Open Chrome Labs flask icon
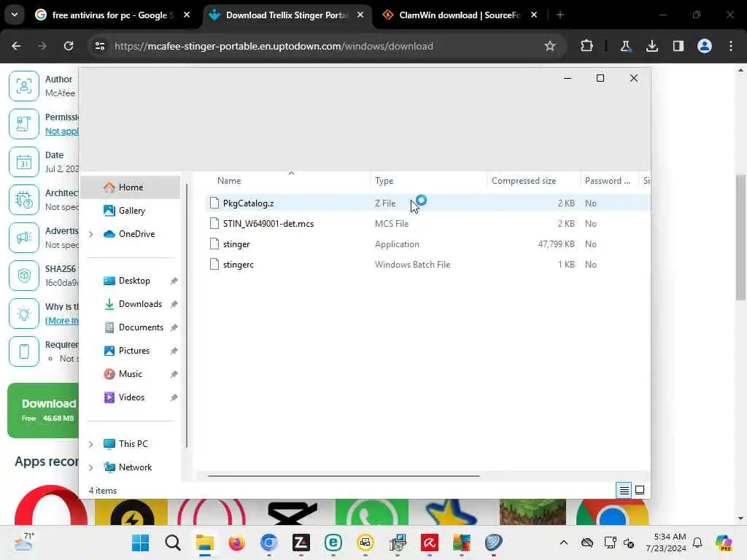The width and height of the screenshot is (747, 560). pos(625,46)
